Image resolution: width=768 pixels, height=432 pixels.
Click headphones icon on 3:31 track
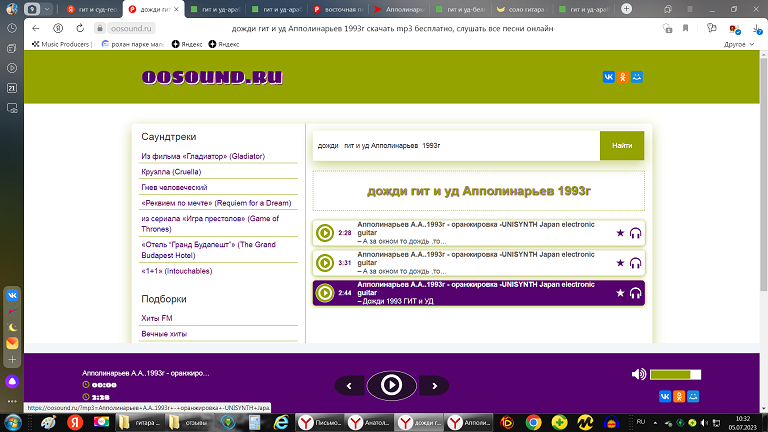click(x=635, y=263)
